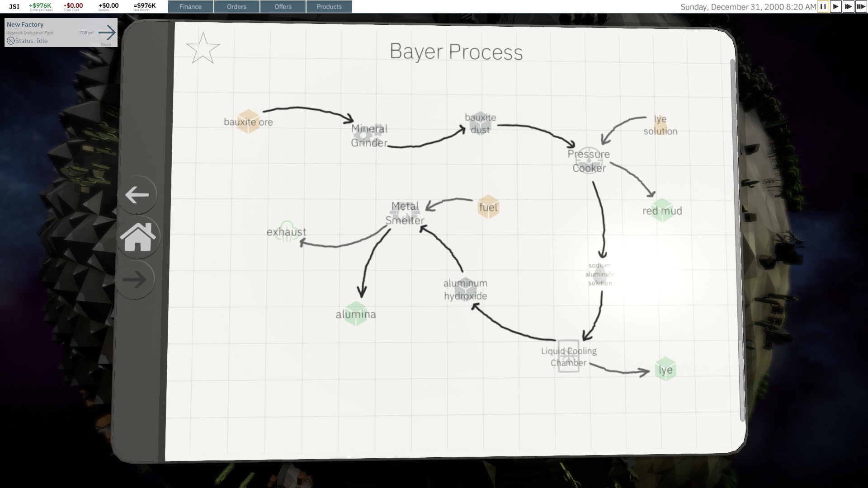868x488 pixels.
Task: Open the Liquid Cooling Chamber node
Action: coord(569,357)
